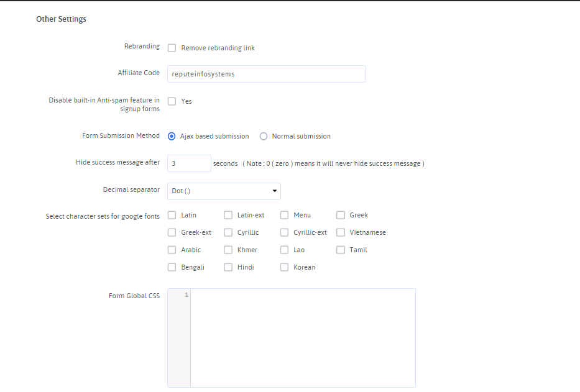Check the Vietnamese character set
The height and width of the screenshot is (392, 580).
click(x=341, y=232)
